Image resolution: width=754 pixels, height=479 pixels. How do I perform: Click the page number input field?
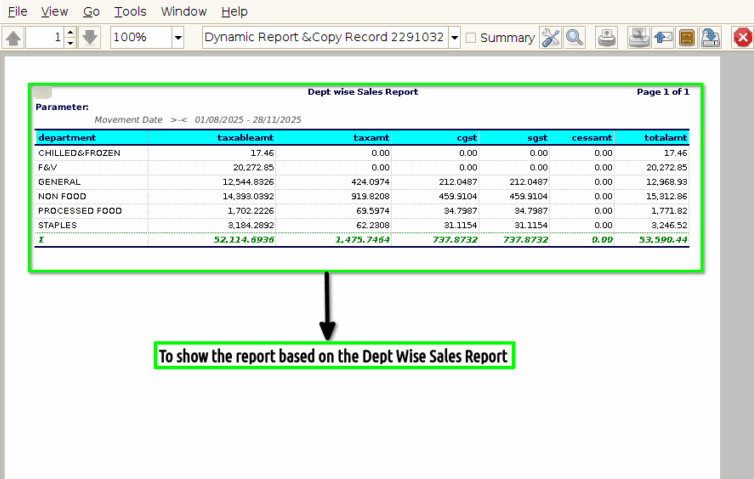coord(45,37)
